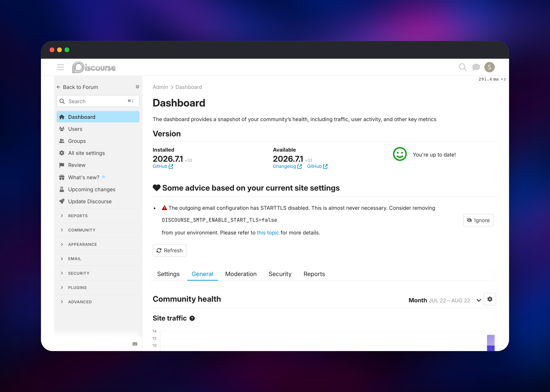Open Upcoming changes in the sidebar
The width and height of the screenshot is (550, 392).
click(x=98, y=189)
